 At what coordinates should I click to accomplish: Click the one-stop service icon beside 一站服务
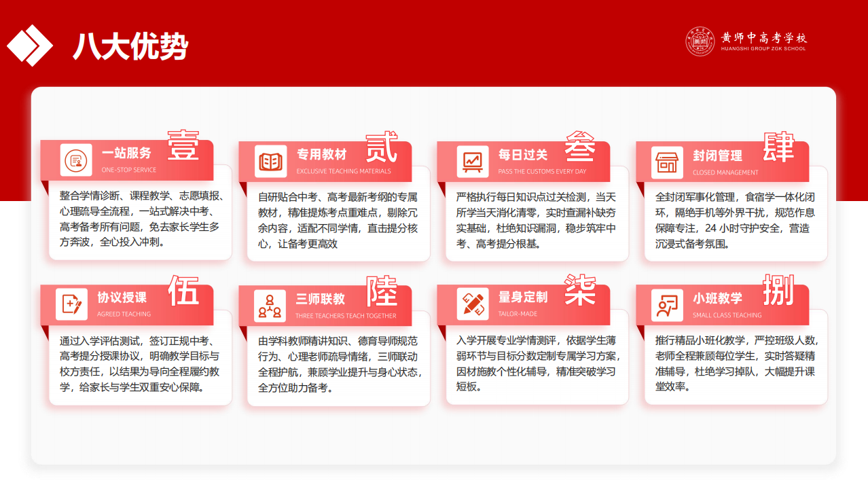(76, 160)
